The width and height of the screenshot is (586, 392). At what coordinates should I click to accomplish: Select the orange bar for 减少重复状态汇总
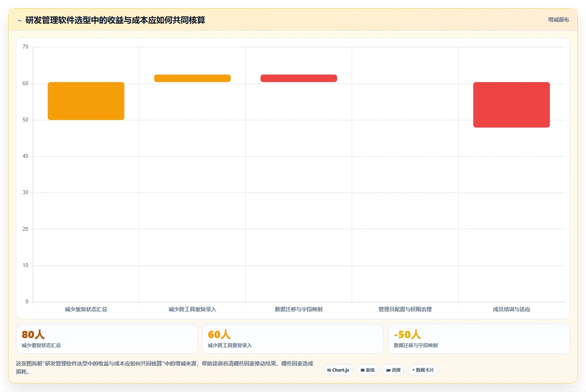[86, 101]
